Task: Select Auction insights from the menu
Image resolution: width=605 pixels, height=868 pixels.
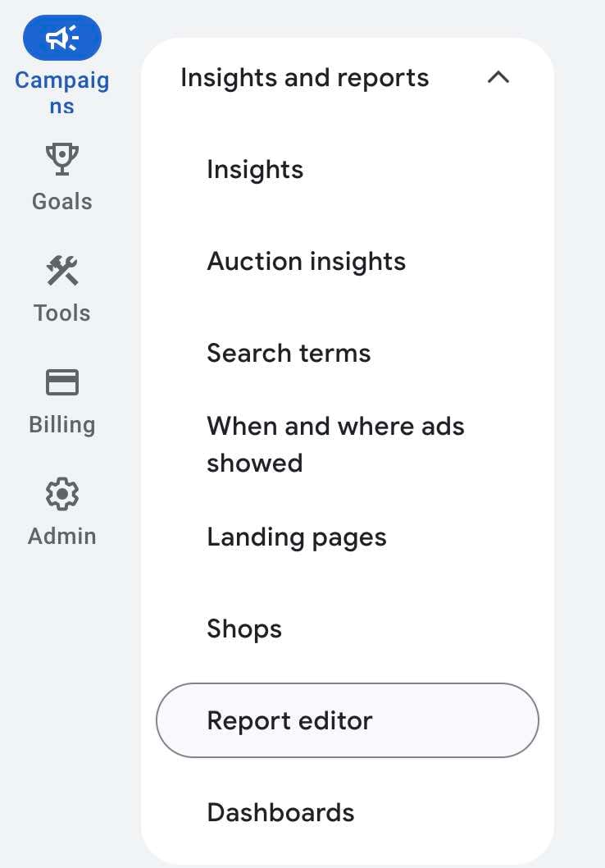Action: 306,261
